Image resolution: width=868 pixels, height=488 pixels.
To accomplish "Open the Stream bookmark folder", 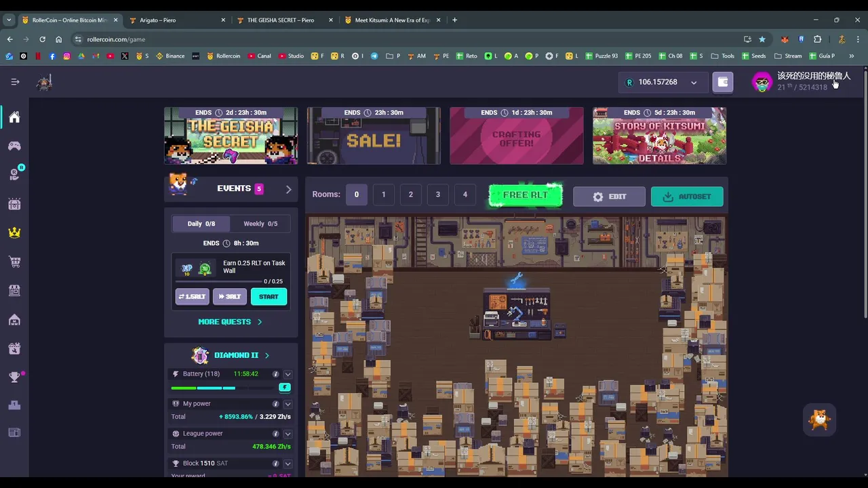I will click(787, 56).
